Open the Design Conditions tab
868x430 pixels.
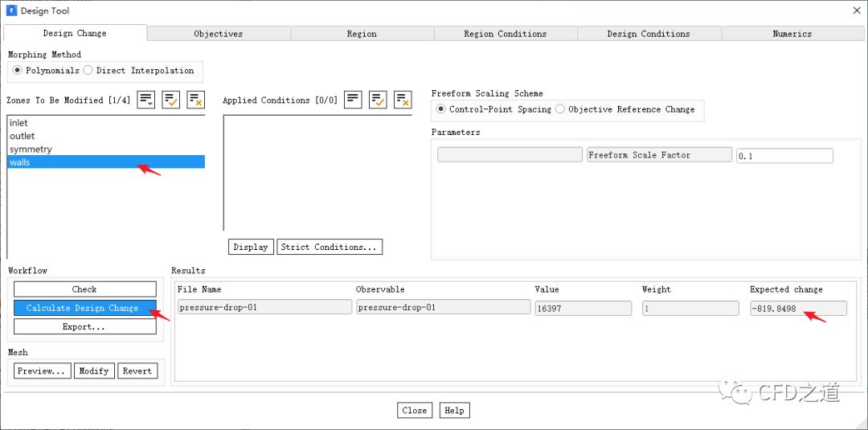coord(649,34)
